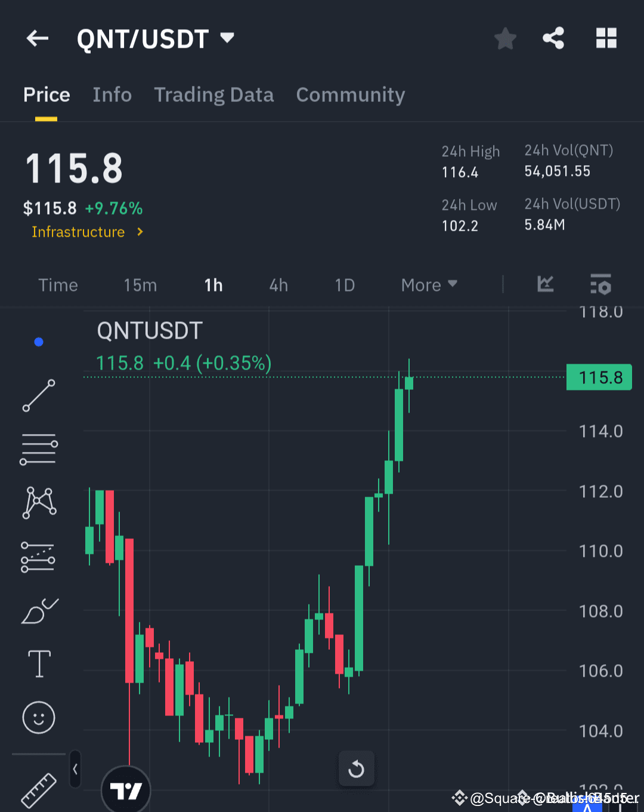Switch chart to line style view

[x=544, y=285]
